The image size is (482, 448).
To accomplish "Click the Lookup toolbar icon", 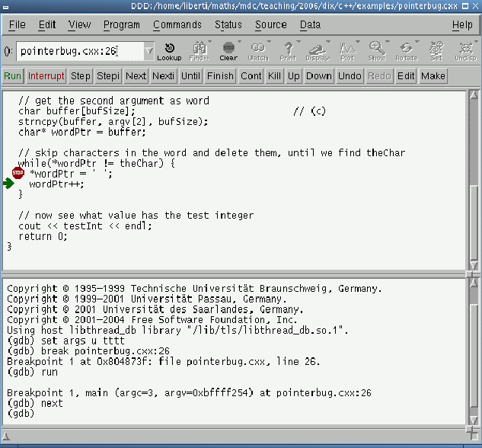I will click(169, 51).
